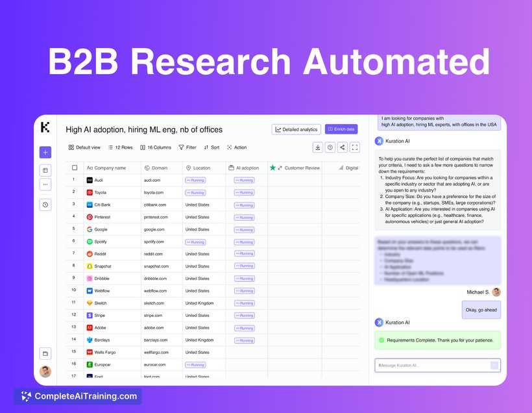
Task: Click the Webflow logo icon
Action: (x=90, y=291)
